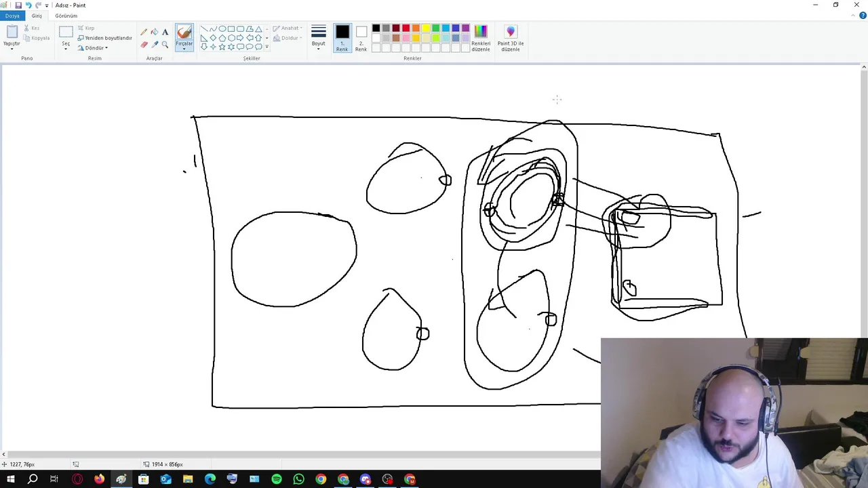Viewport: 868px width, 488px height.
Task: Click the Brushes (Fırçalar) tool icon
Action: click(184, 32)
